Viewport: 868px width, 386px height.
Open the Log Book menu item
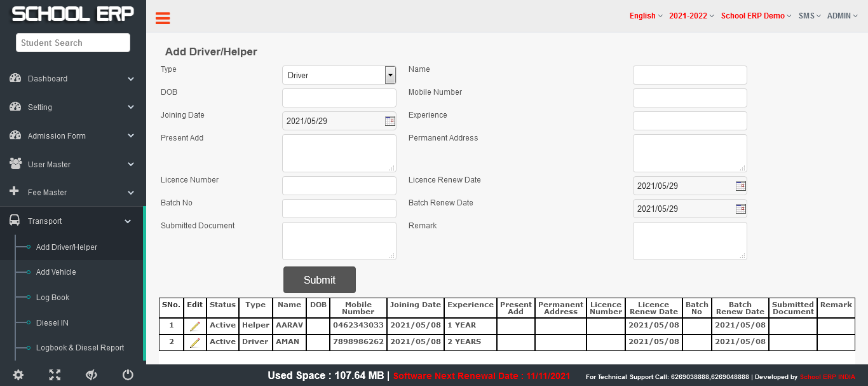click(x=53, y=298)
